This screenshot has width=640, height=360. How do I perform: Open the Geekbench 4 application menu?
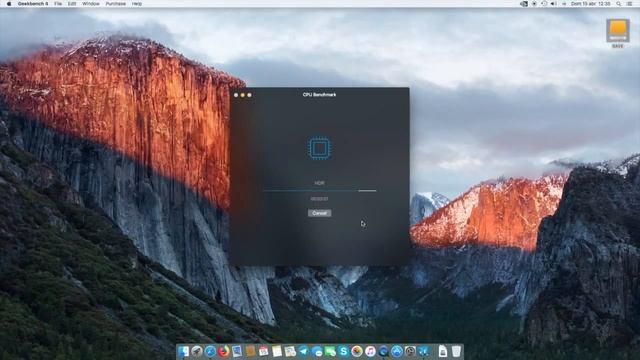coord(33,4)
